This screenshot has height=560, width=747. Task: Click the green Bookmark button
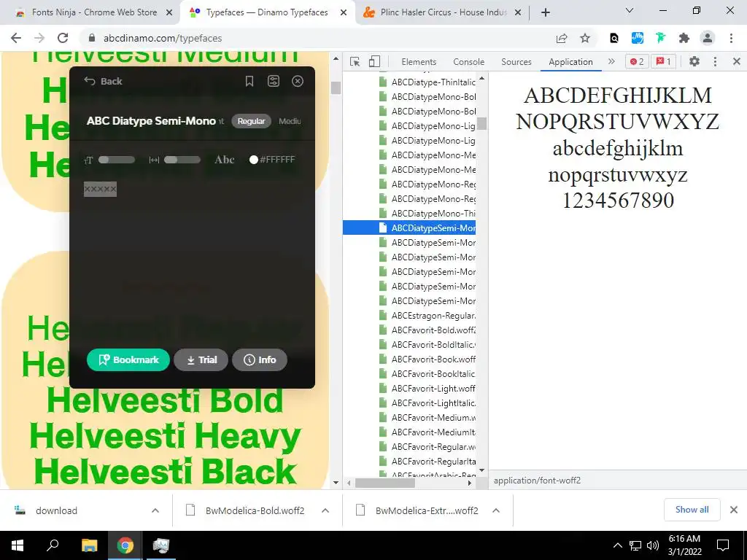click(x=128, y=360)
